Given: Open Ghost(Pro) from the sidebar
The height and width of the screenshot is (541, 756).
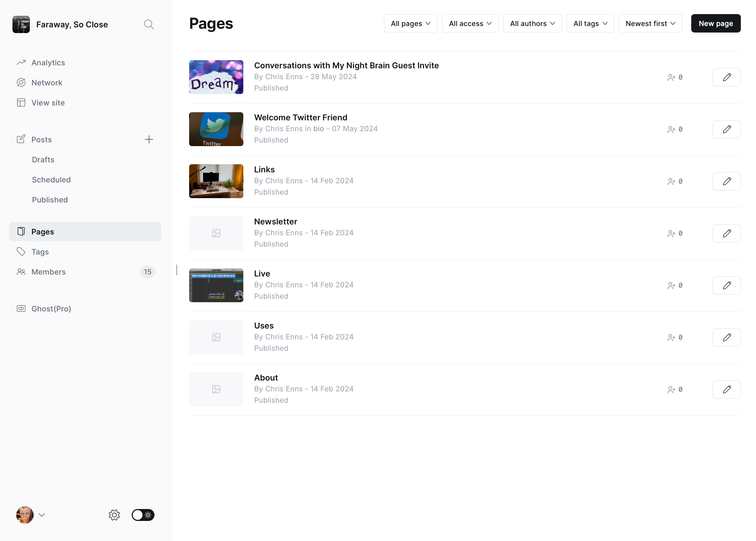Looking at the screenshot, I should click(51, 308).
